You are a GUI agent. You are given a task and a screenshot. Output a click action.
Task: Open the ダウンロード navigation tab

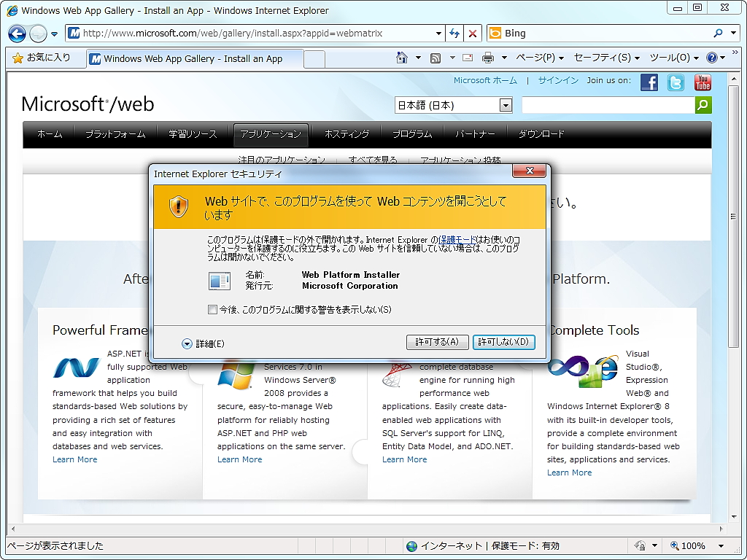(x=541, y=134)
